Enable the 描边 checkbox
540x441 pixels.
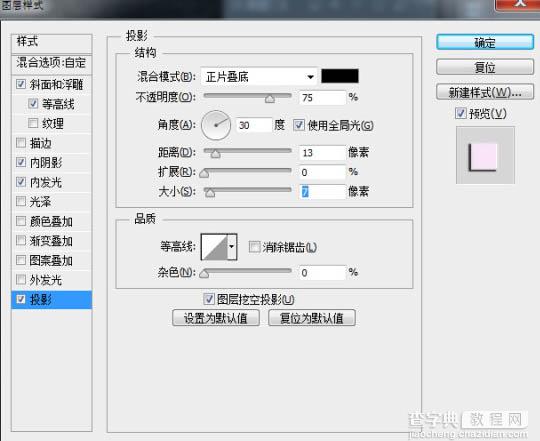click(21, 143)
